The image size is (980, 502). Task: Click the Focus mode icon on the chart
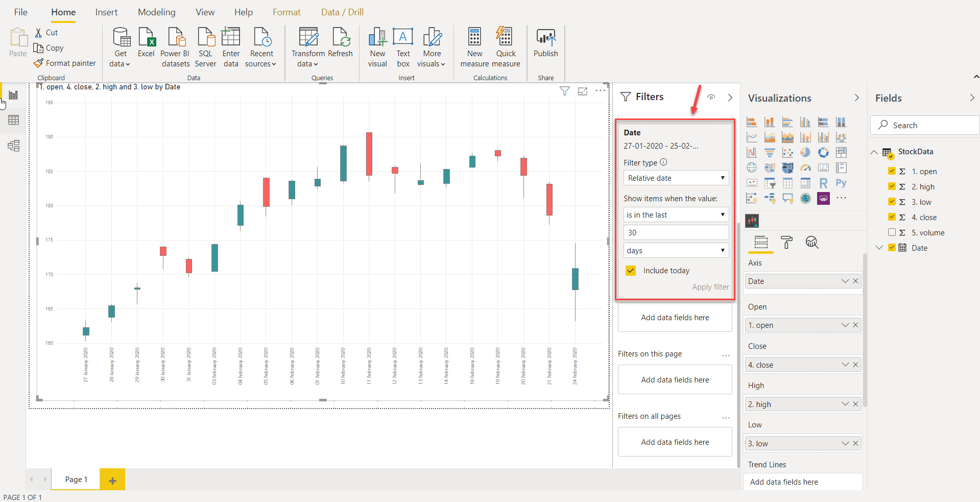(582, 91)
